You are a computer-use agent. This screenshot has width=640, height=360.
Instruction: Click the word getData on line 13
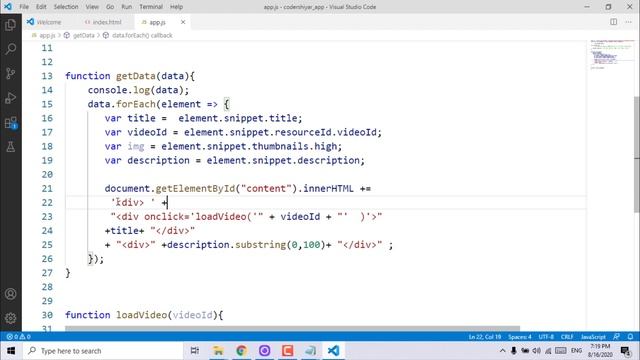pos(136,76)
